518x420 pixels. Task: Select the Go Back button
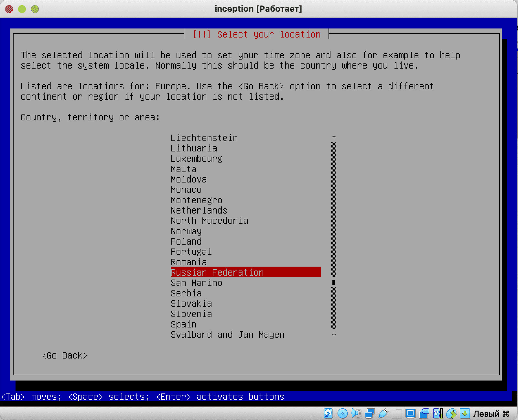click(65, 356)
